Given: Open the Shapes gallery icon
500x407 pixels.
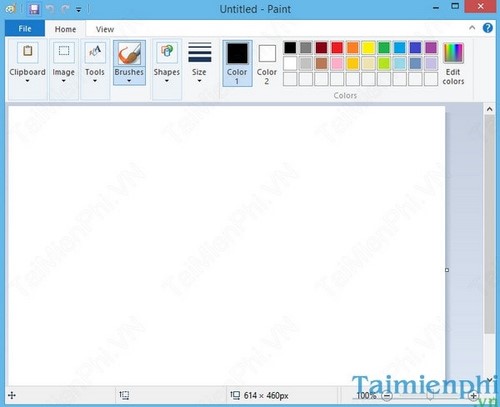Looking at the screenshot, I should tap(167, 52).
